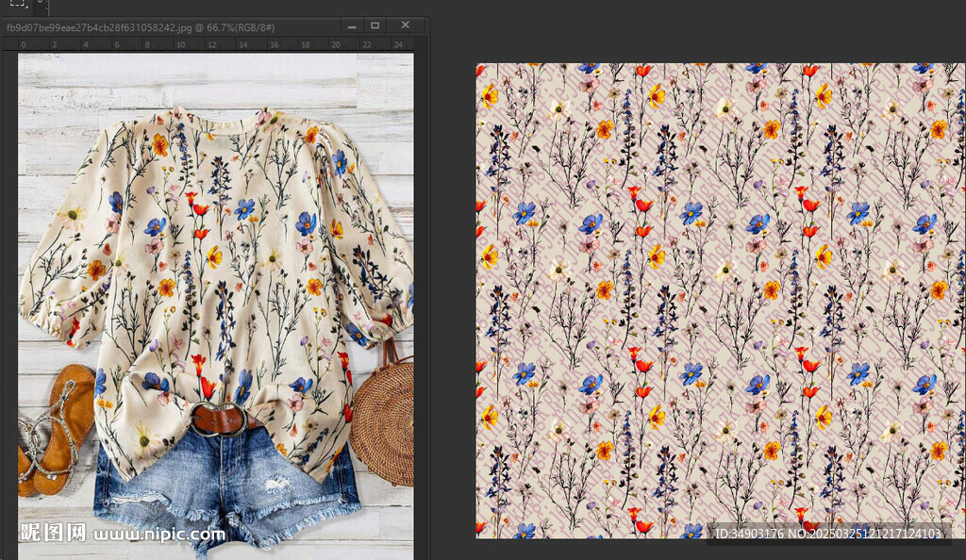Click the 昵图网 watermark logo
The height and width of the screenshot is (560, 966).
[x=54, y=533]
